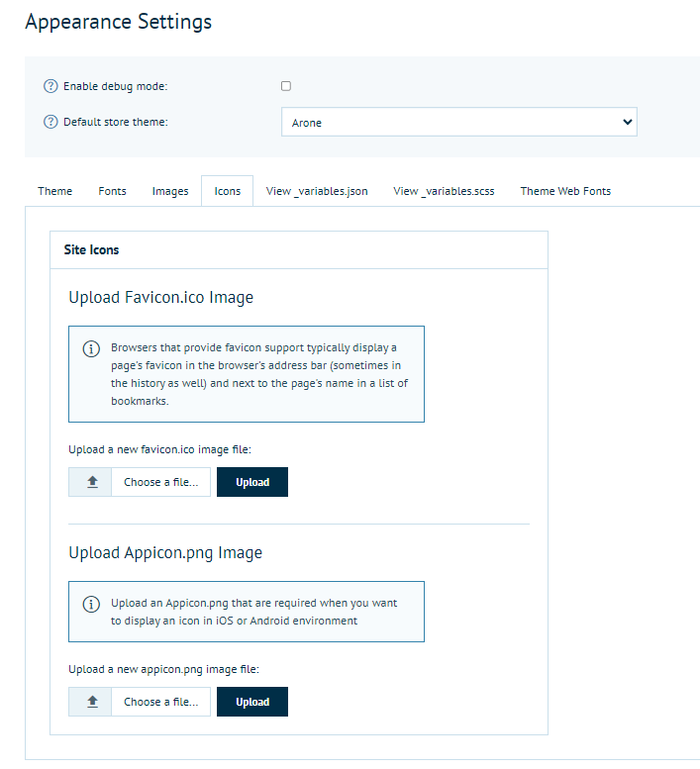Screen dimensions: 700x769
Task: Choose a file for appicon.png
Action: tap(160, 702)
